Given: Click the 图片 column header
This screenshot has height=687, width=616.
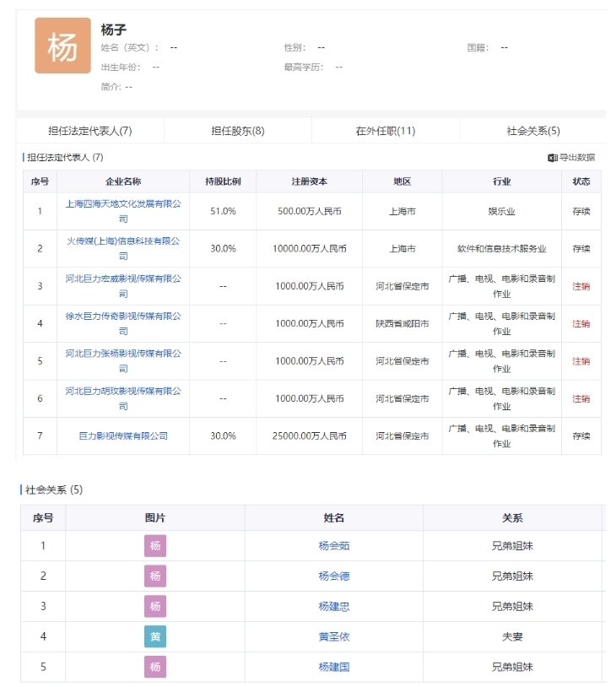Looking at the screenshot, I should point(155,518).
